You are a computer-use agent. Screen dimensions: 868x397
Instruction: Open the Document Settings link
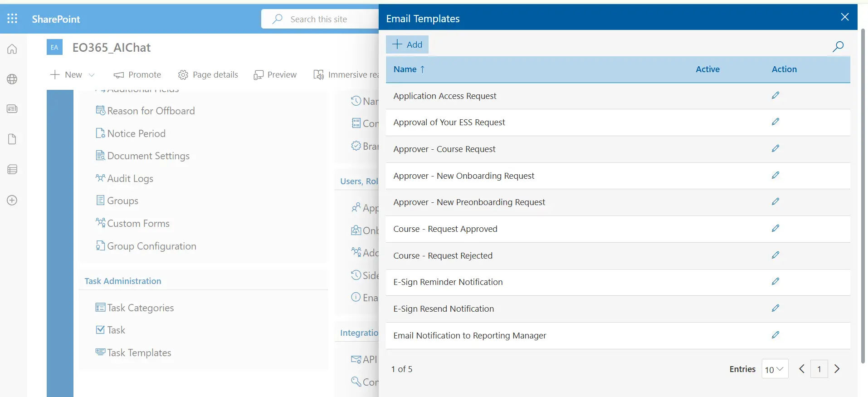coord(142,156)
